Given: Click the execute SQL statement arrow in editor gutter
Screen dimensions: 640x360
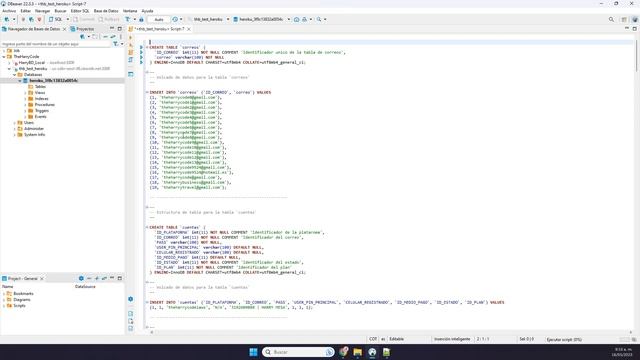Looking at the screenshot, I should 131,38.
